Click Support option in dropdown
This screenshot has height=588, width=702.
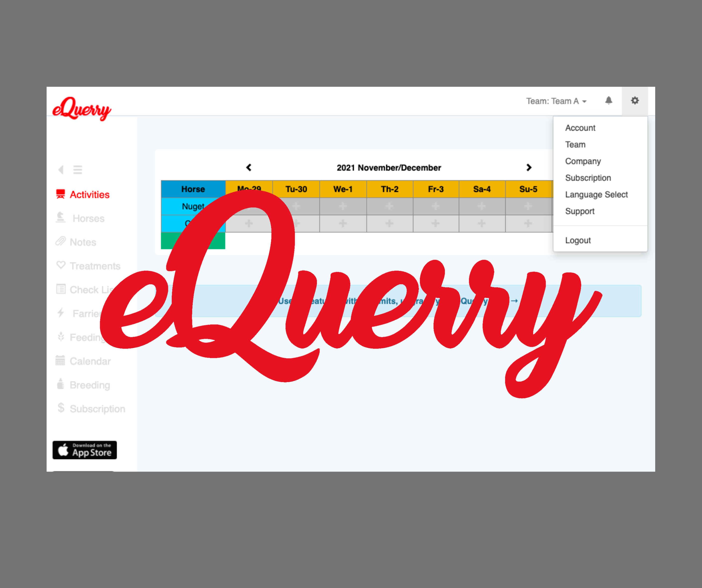point(580,211)
